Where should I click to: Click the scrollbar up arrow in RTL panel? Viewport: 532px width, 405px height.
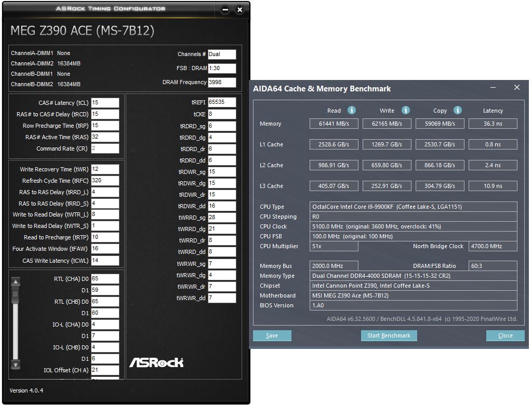click(16, 281)
